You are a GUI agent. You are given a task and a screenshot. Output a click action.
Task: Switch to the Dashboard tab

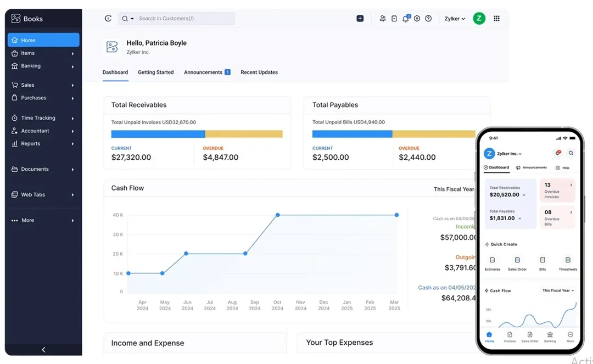(x=115, y=72)
